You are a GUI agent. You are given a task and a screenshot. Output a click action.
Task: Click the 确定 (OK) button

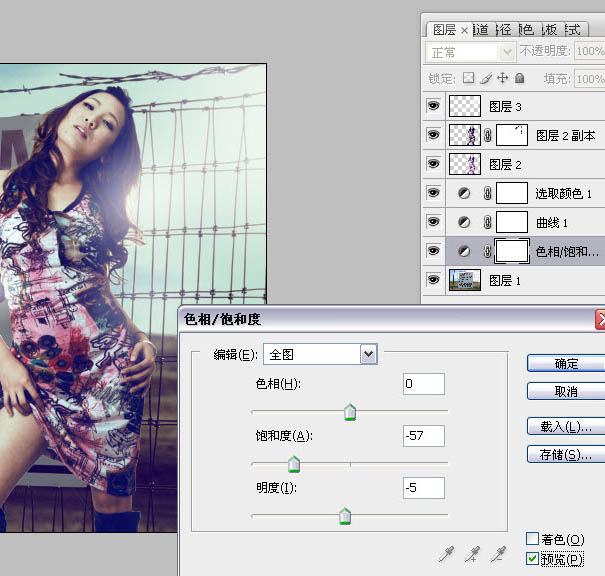click(x=565, y=363)
